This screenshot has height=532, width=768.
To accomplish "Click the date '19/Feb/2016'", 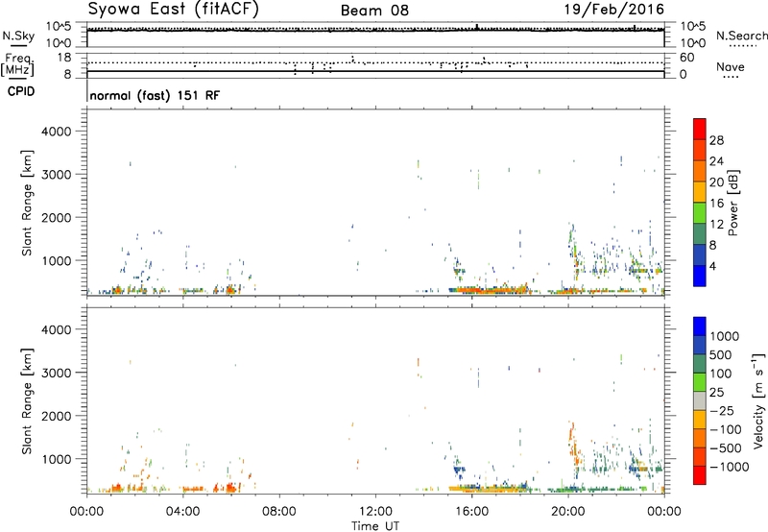I will pos(614,10).
